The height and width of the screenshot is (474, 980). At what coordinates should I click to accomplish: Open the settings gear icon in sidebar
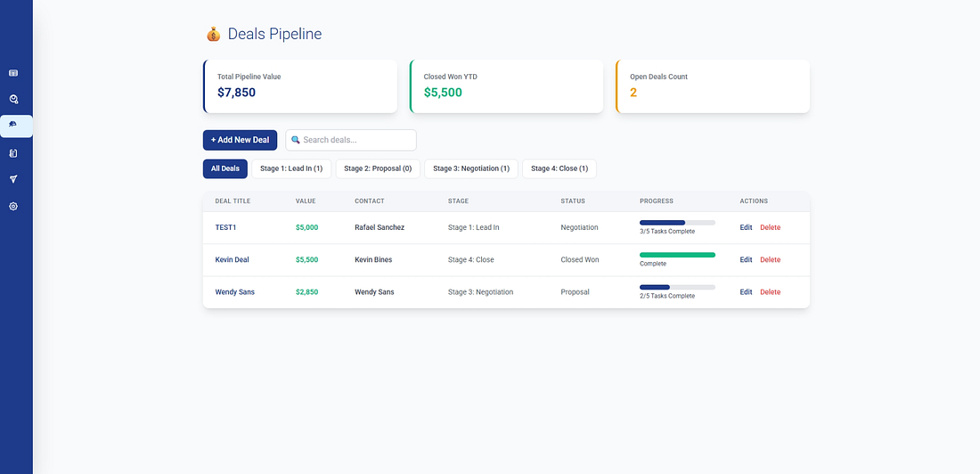point(13,207)
